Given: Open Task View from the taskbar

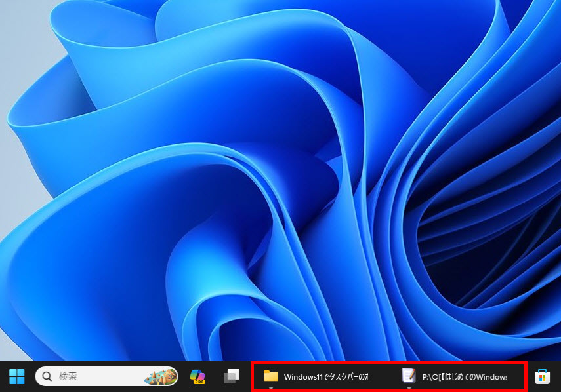Looking at the screenshot, I should [231, 376].
